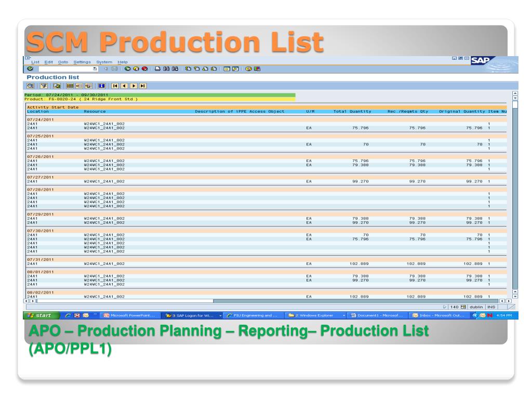
Task: Click the '07/27/2011' date group row
Action: point(267,177)
